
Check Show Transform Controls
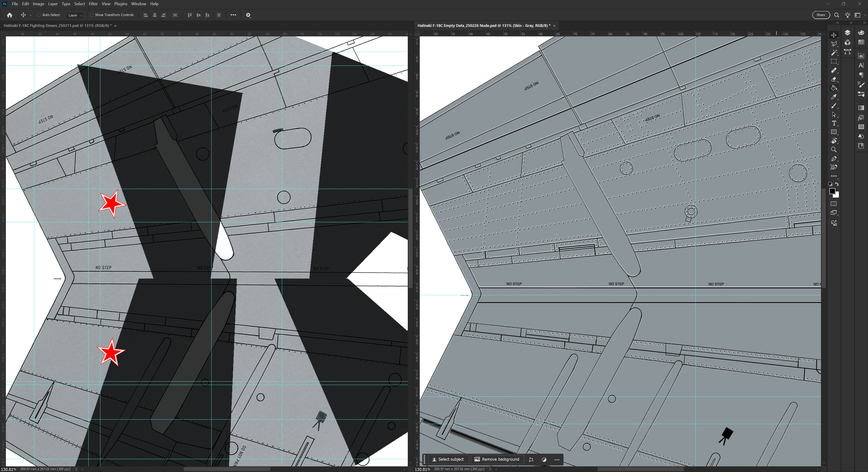tap(92, 15)
